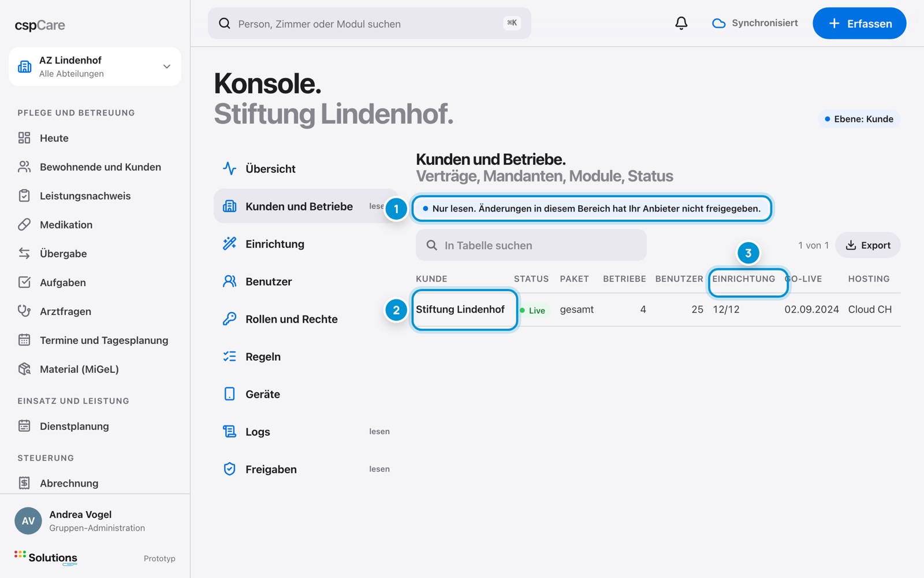The image size is (924, 578).
Task: Open the Benutzer console section
Action: pos(305,281)
